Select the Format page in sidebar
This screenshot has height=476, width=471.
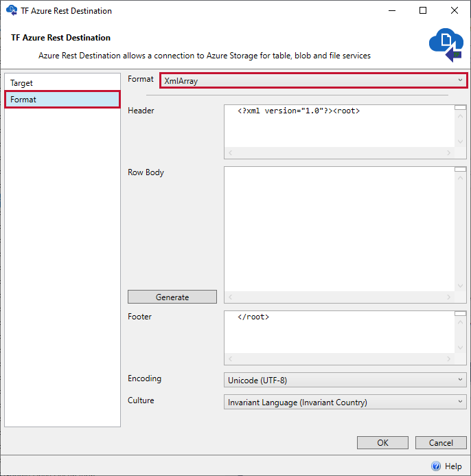pos(62,100)
